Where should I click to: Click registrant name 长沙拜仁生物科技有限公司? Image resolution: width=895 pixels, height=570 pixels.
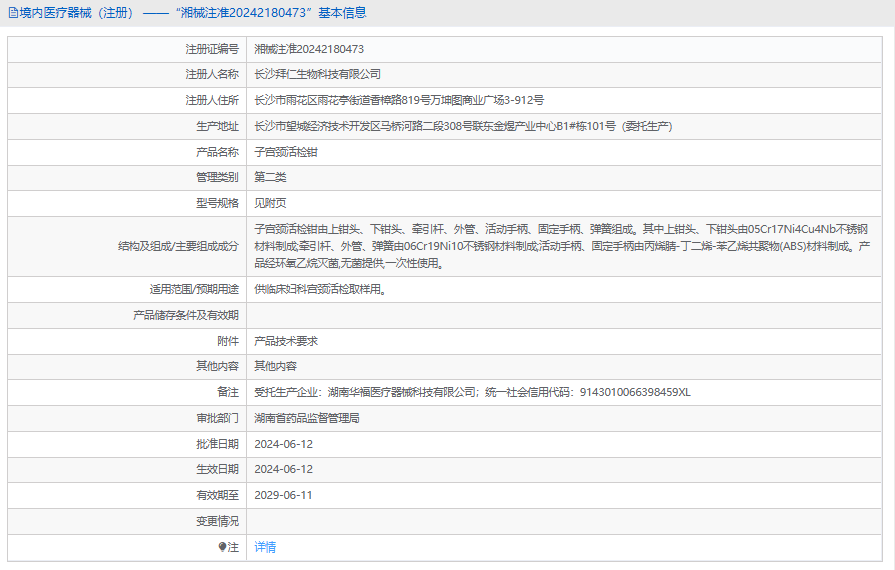(x=317, y=74)
